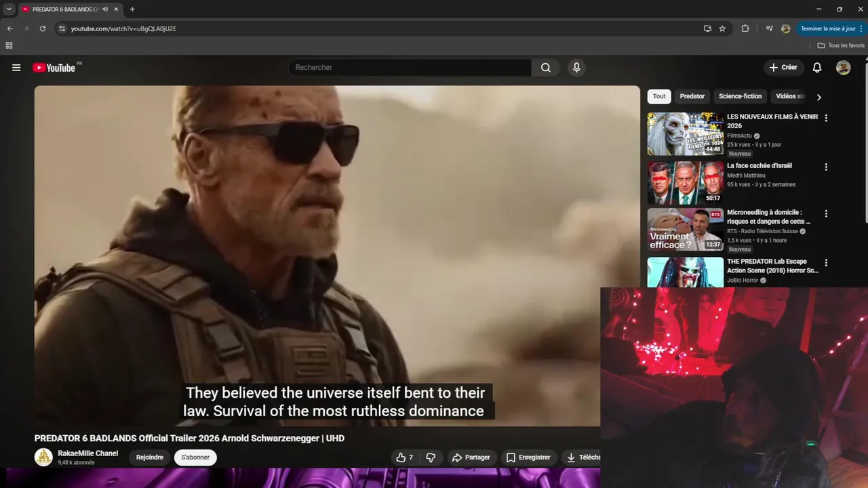Click the Rechercher search field
The image size is (868, 488).
[x=410, y=68]
